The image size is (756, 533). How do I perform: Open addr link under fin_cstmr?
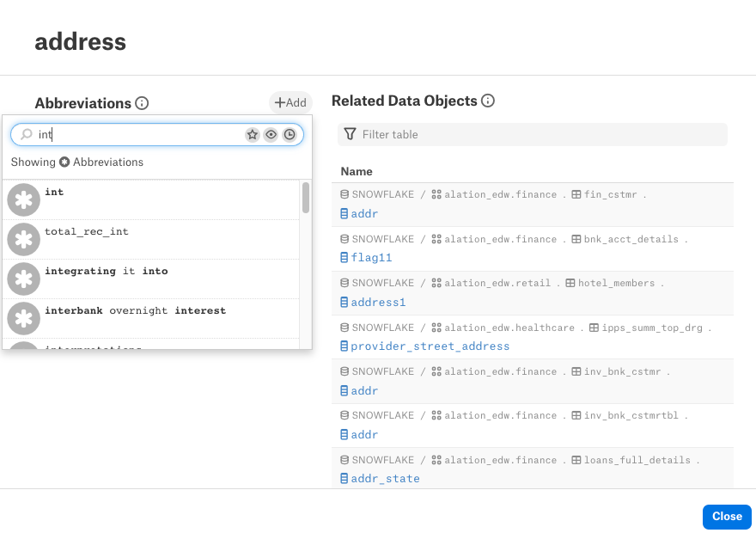(364, 214)
